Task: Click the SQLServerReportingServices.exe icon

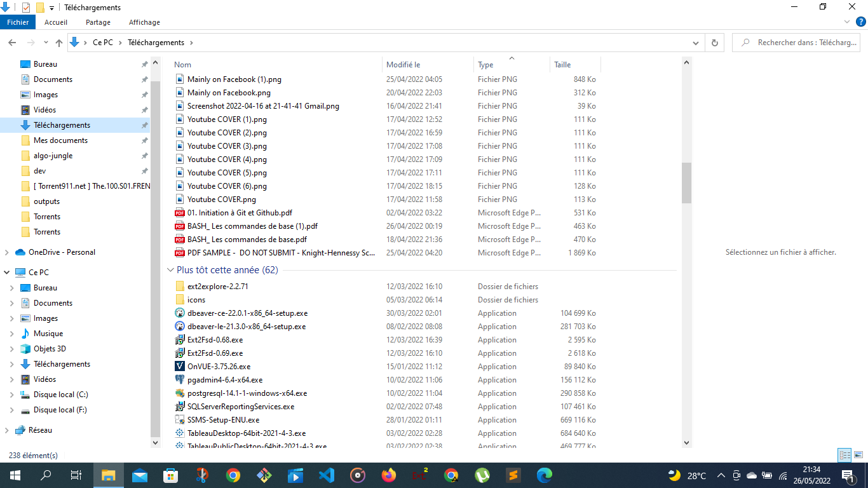Action: click(180, 407)
